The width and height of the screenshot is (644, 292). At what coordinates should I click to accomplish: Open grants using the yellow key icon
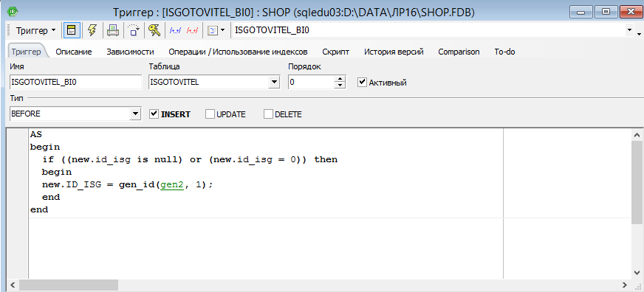(154, 31)
